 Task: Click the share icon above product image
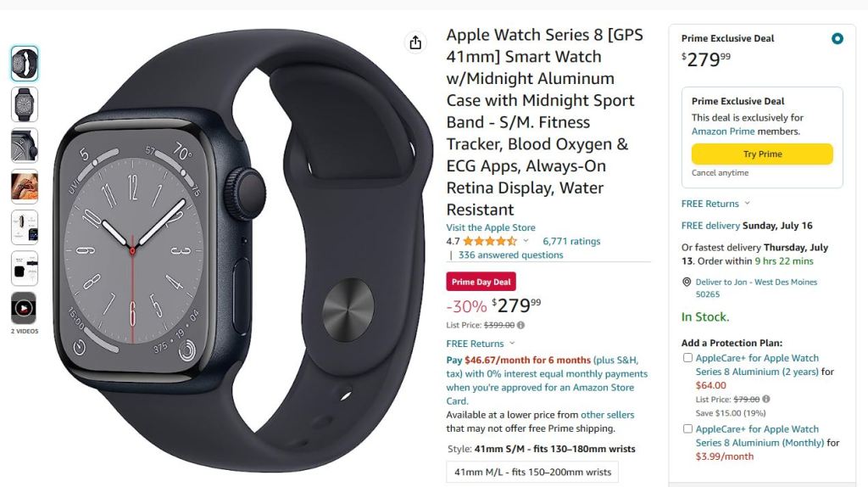click(x=415, y=42)
